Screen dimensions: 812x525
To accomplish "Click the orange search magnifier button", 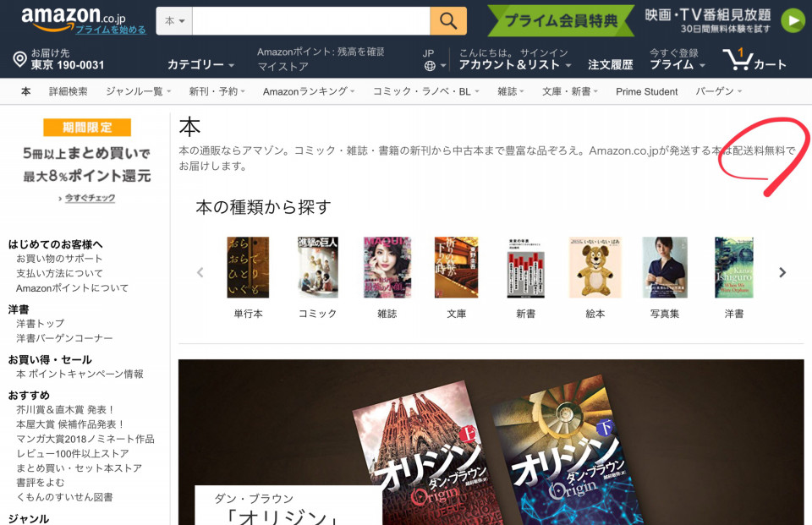I will [x=448, y=20].
